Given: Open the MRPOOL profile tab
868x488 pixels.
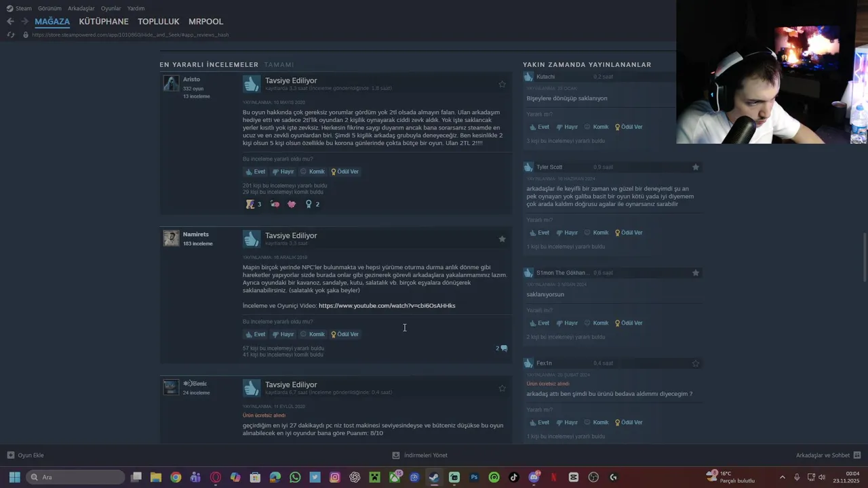Looking at the screenshot, I should click(205, 22).
